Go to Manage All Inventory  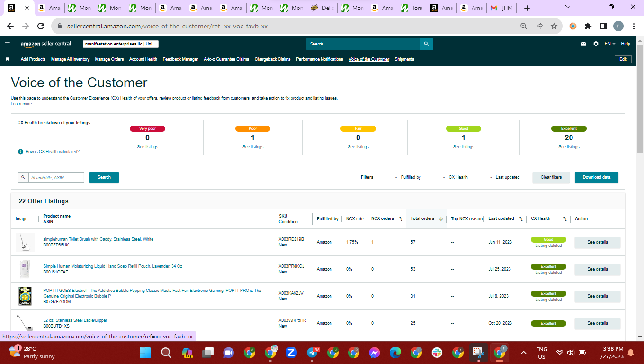[x=70, y=59]
